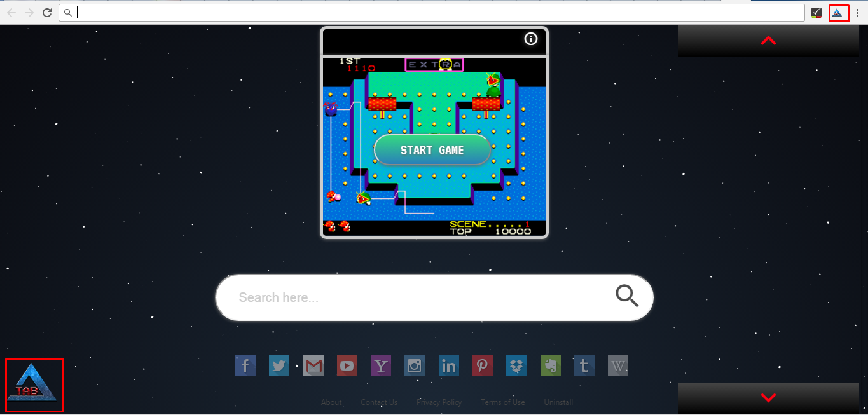Open the Twitter shortcut icon

[279, 365]
